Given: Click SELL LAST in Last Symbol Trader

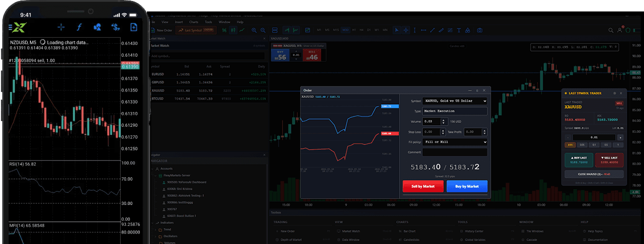Looking at the screenshot, I should [x=609, y=160].
